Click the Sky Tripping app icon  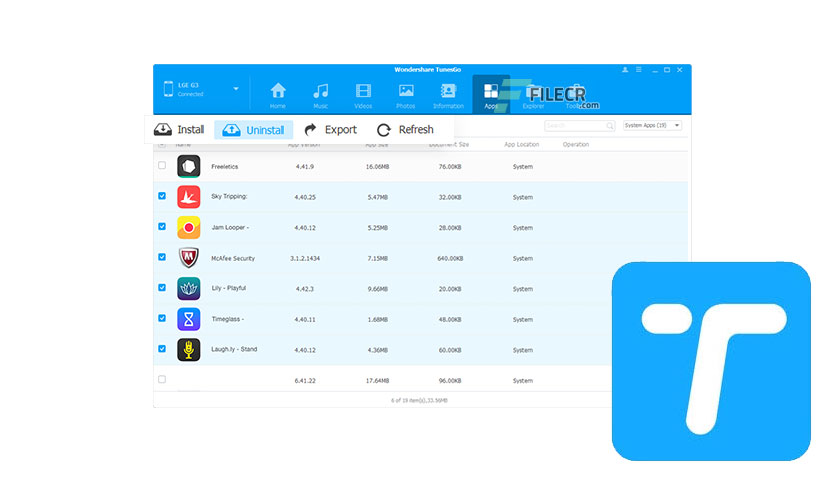point(189,197)
